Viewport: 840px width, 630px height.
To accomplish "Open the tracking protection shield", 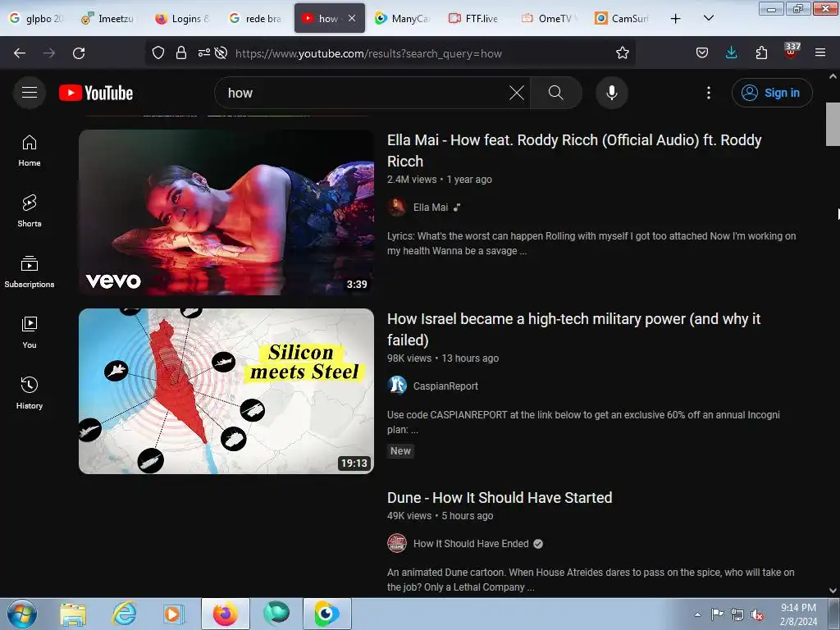I will pyautogui.click(x=158, y=53).
